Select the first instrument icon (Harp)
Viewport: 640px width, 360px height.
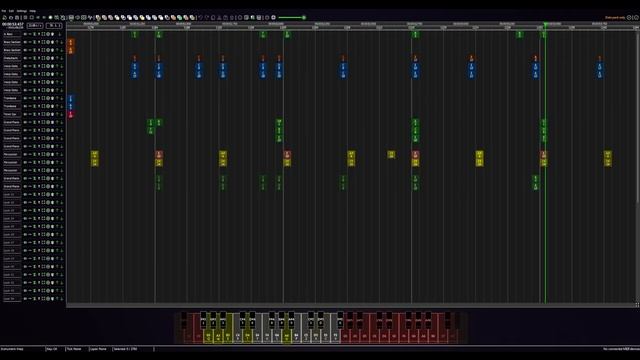click(x=98, y=18)
